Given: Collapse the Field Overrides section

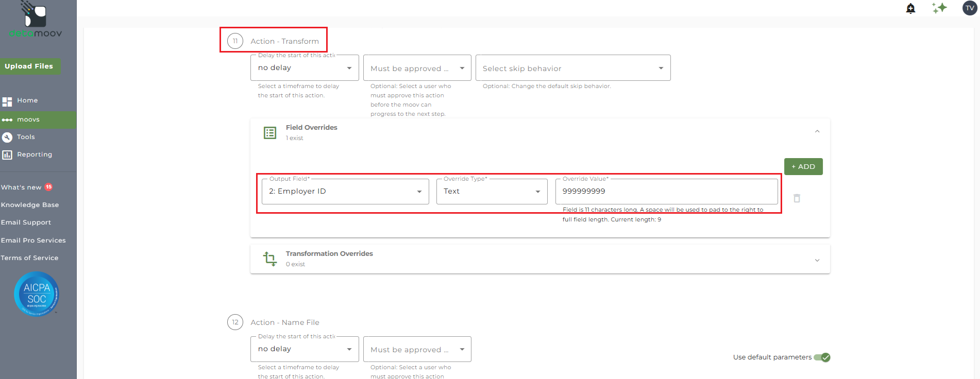Looking at the screenshot, I should point(817,132).
